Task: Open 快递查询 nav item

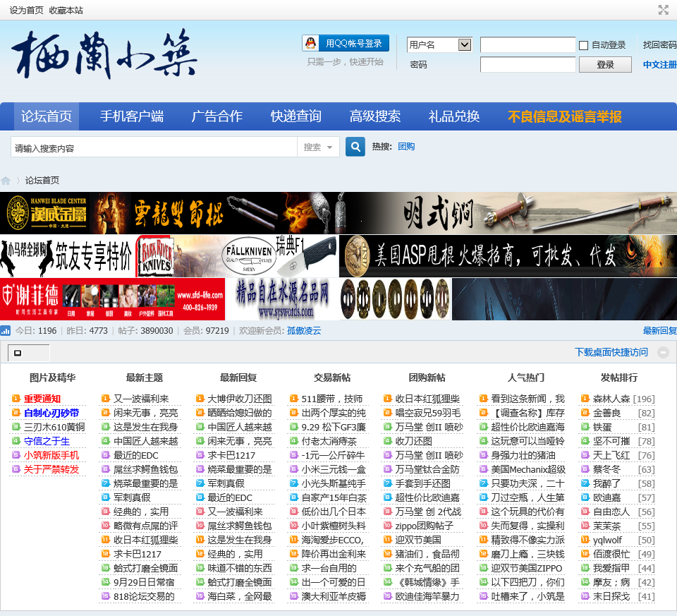Action: (x=295, y=116)
